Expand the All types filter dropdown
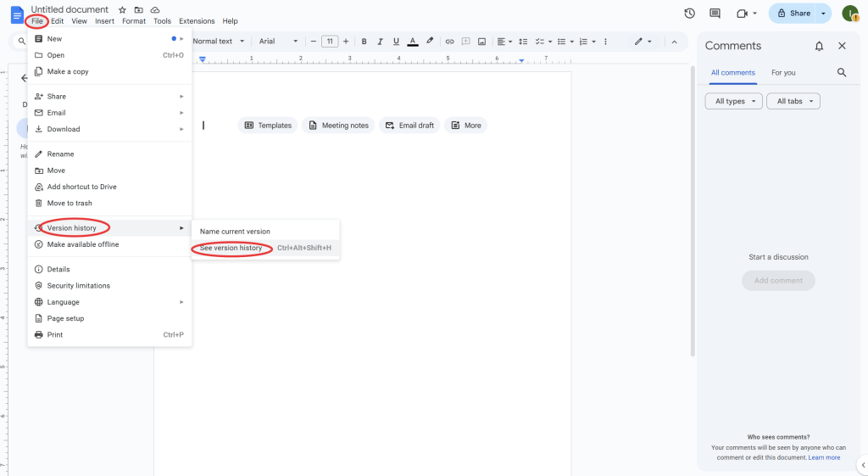868x476 pixels. tap(733, 101)
